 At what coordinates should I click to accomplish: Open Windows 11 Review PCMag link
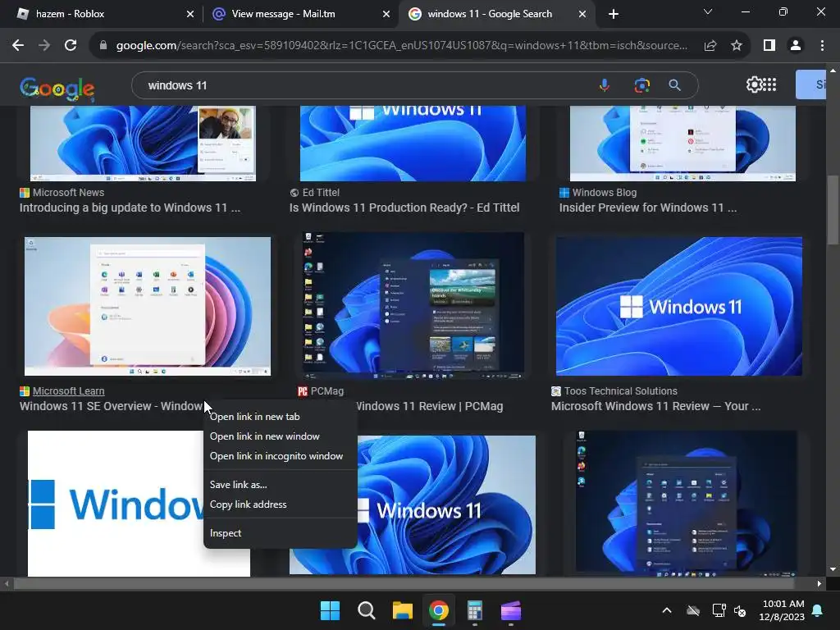pos(430,407)
